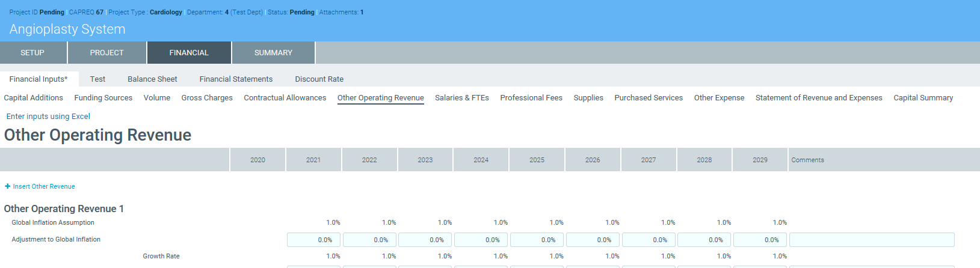
Task: Open the Capital Additions section
Action: point(33,98)
